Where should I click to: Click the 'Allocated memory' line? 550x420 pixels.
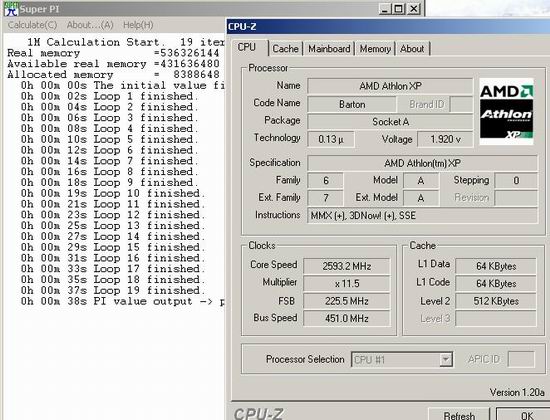tap(113, 75)
